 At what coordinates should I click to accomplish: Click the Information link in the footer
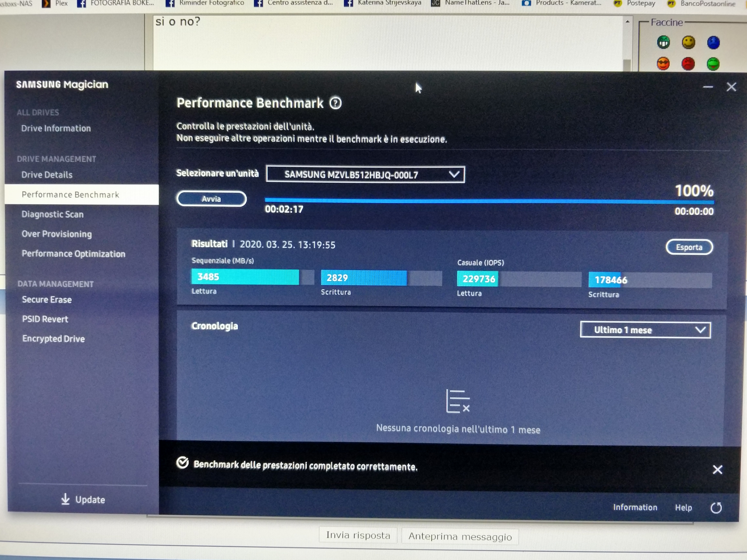coord(635,507)
